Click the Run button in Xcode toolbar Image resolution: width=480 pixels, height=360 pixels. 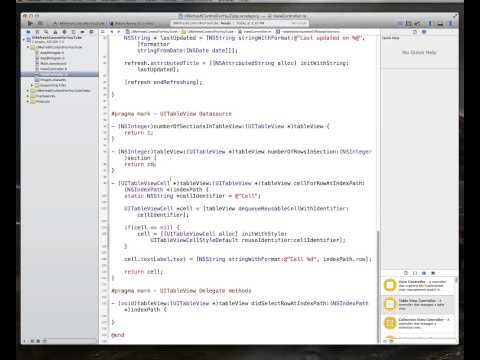30,23
